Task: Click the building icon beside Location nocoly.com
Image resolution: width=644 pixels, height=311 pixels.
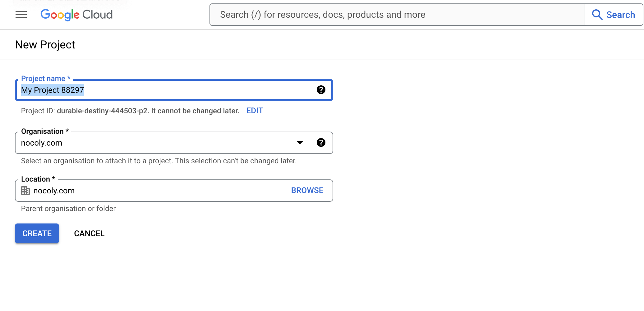Action: [x=25, y=190]
